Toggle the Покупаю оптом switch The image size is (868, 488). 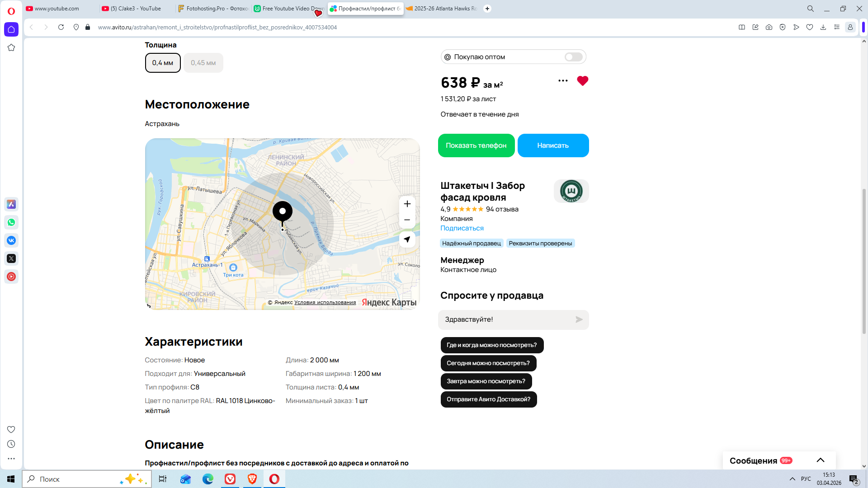pos(573,57)
